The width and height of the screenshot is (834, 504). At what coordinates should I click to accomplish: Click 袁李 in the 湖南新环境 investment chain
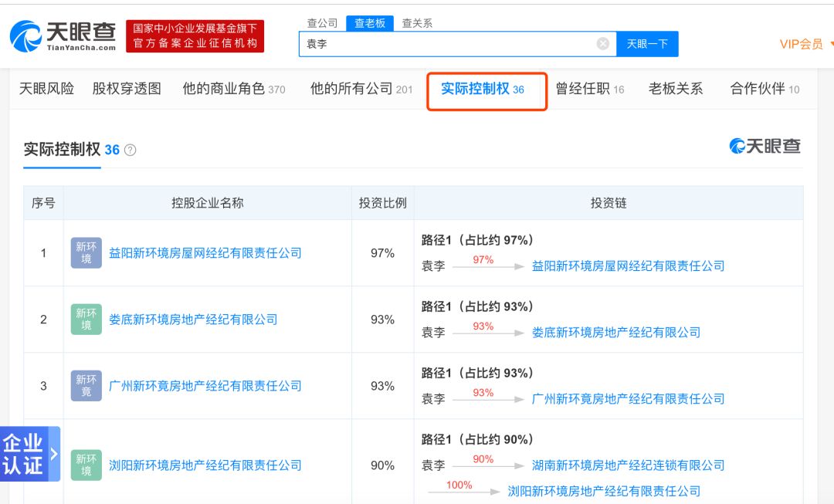pos(433,465)
